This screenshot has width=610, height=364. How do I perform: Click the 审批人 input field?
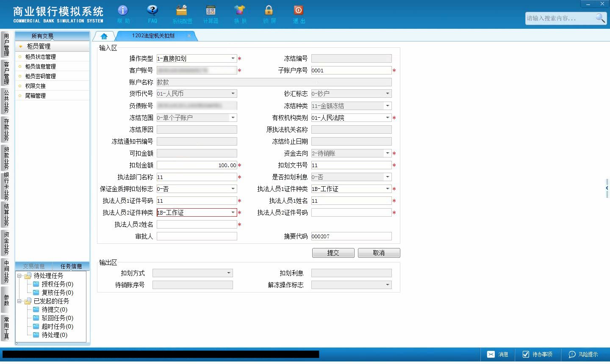point(197,236)
